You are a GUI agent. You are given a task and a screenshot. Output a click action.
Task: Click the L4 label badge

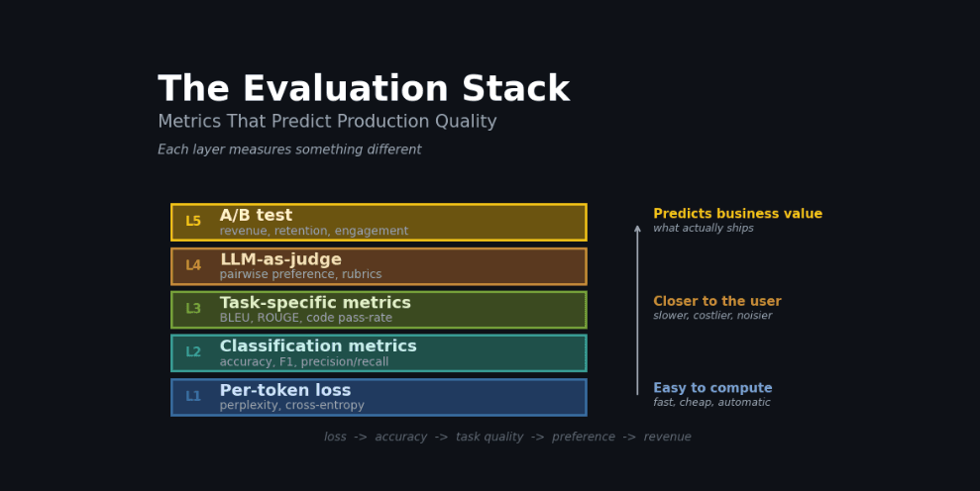[x=193, y=265]
